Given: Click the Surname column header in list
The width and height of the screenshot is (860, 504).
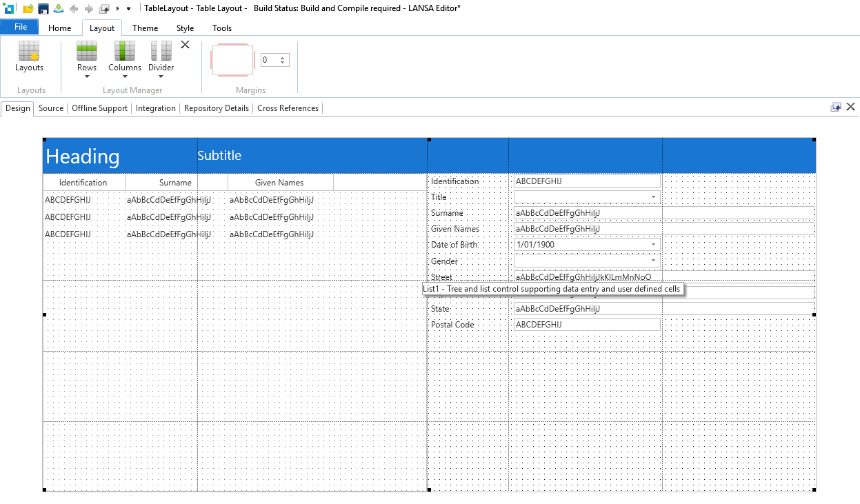Looking at the screenshot, I should [x=175, y=183].
